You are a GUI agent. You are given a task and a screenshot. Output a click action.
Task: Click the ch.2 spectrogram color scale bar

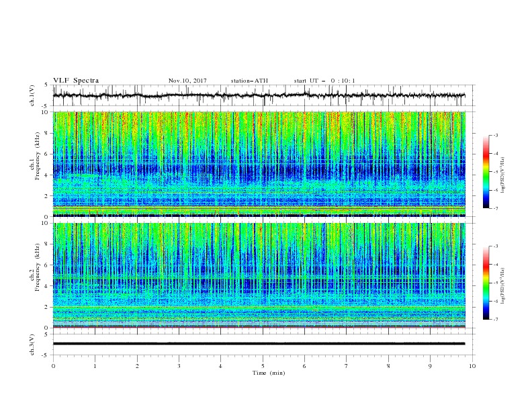pos(486,283)
